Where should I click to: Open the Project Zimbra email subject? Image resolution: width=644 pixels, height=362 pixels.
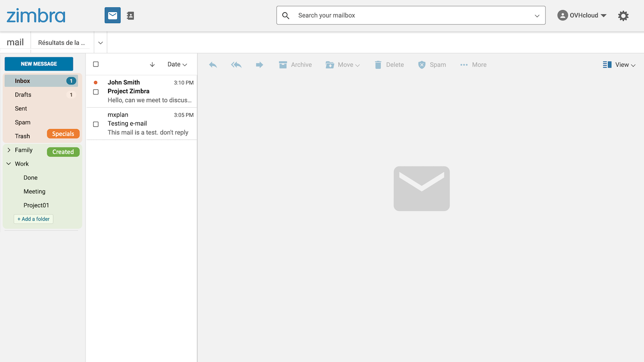coord(128,91)
